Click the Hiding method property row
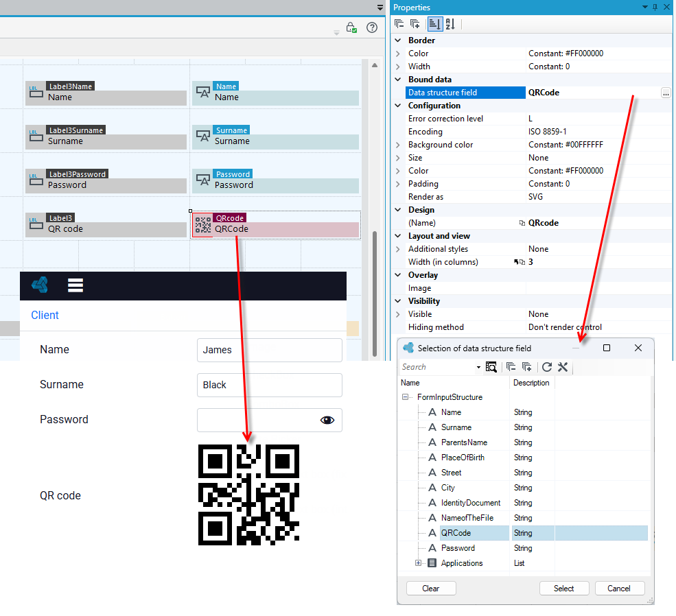The height and width of the screenshot is (616, 676). click(x=531, y=327)
